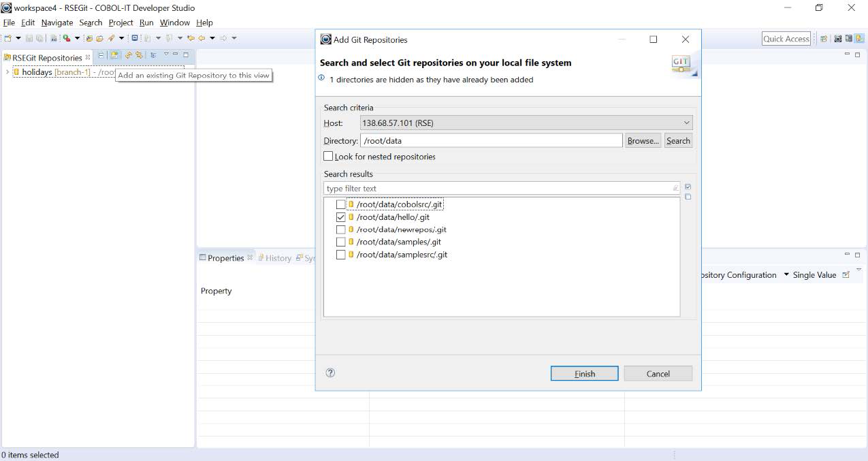The image size is (868, 461).
Task: Click the Finish button in the dialog
Action: 583,373
